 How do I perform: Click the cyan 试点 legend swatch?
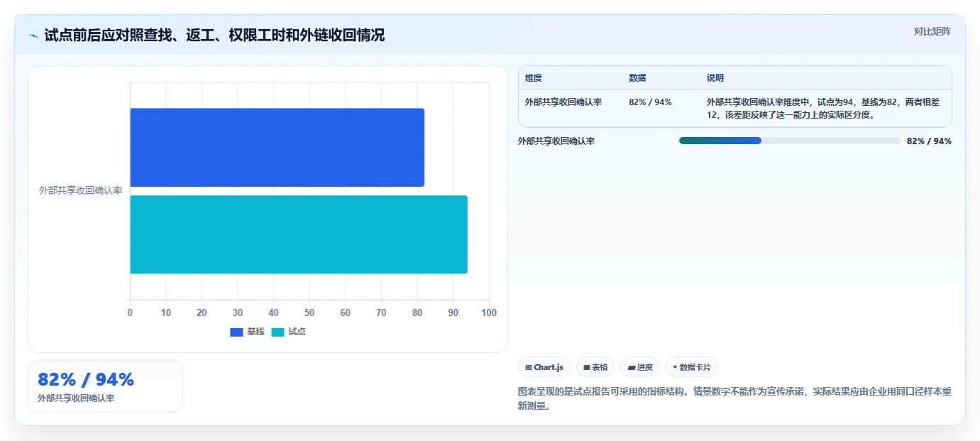point(277,332)
